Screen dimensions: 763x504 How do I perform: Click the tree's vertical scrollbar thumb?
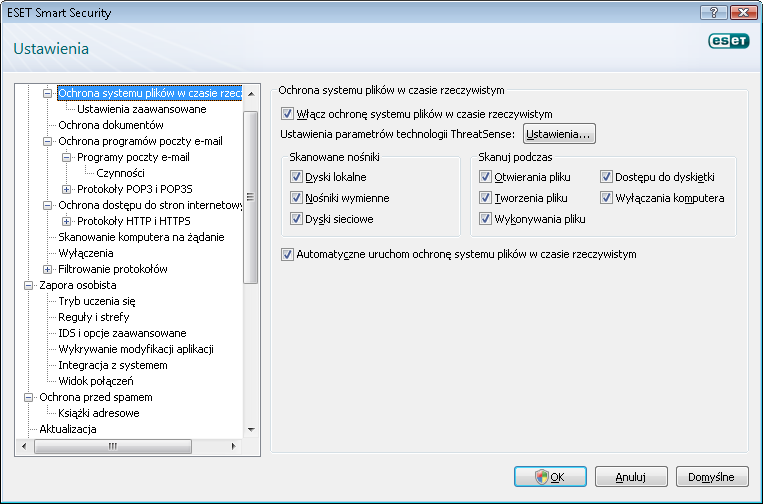[x=251, y=197]
